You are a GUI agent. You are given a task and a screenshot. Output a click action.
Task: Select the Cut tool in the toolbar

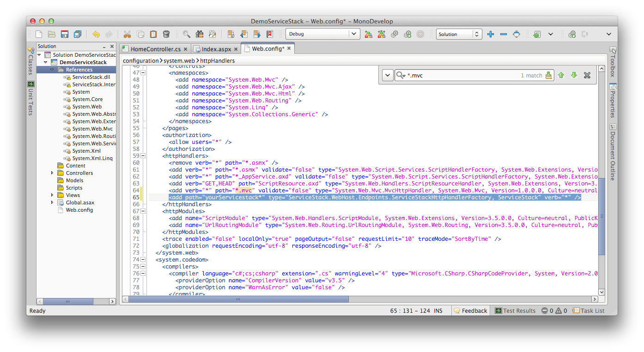(x=127, y=34)
